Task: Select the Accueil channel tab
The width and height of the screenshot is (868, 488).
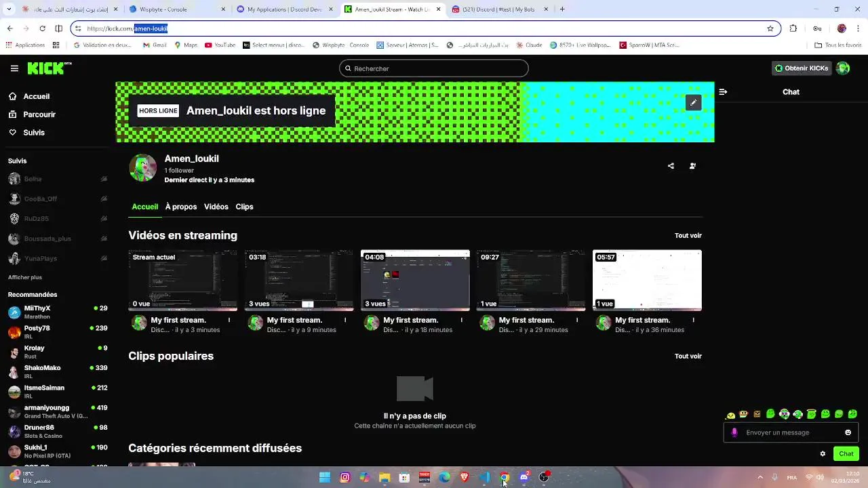Action: pyautogui.click(x=144, y=207)
